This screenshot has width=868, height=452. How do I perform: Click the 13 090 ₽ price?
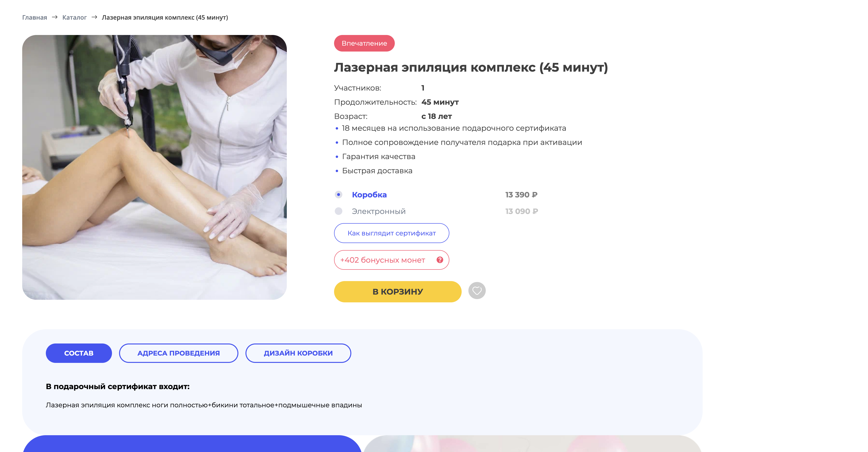pyautogui.click(x=522, y=211)
